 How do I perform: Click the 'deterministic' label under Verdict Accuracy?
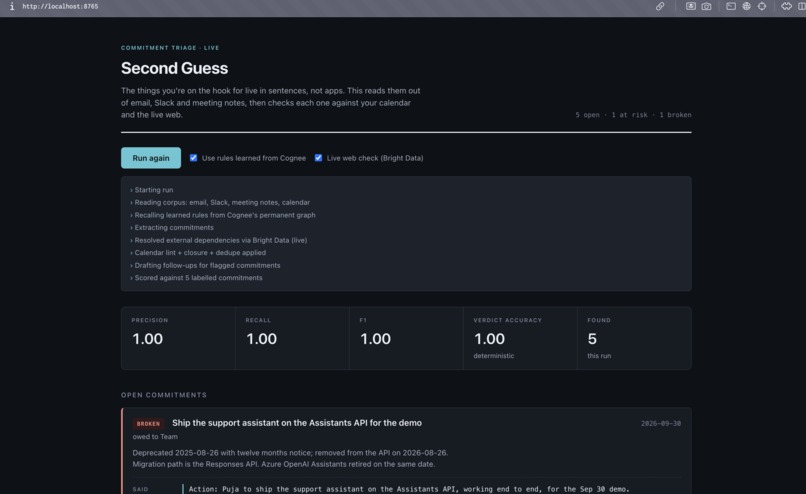[x=493, y=356]
